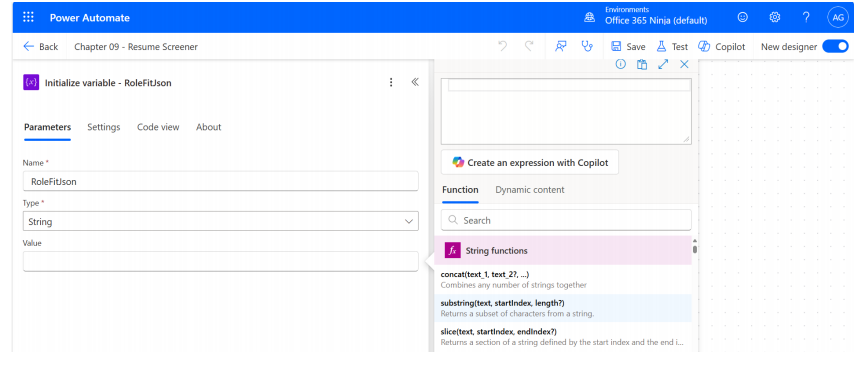Select Office 365 Ninja (default) environment
868x365 pixels.
tap(656, 20)
